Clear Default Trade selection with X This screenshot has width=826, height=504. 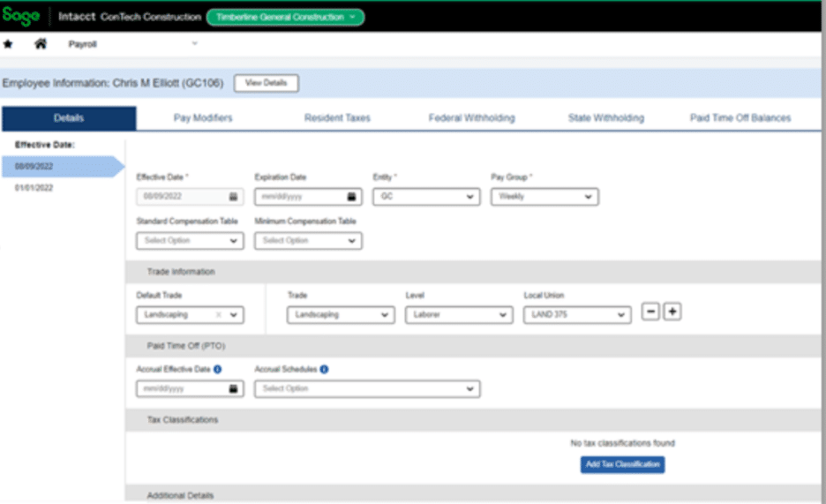click(218, 315)
